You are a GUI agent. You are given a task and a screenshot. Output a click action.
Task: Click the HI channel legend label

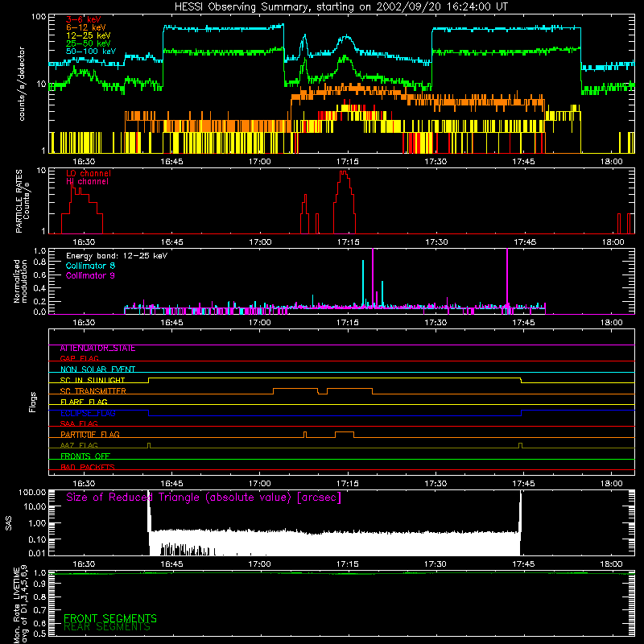tap(87, 182)
